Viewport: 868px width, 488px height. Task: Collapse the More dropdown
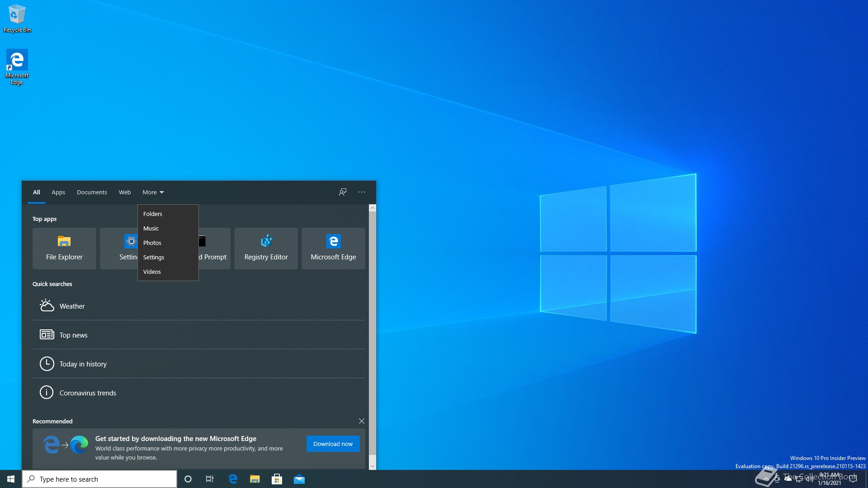coord(153,192)
